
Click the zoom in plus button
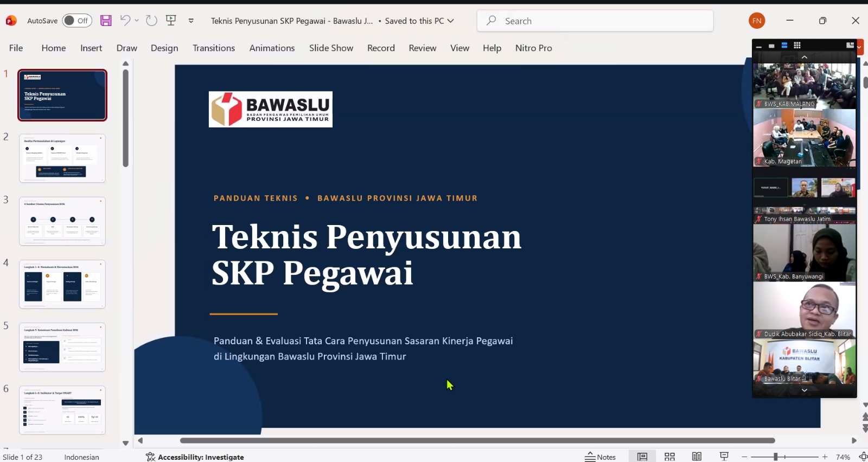tap(825, 457)
